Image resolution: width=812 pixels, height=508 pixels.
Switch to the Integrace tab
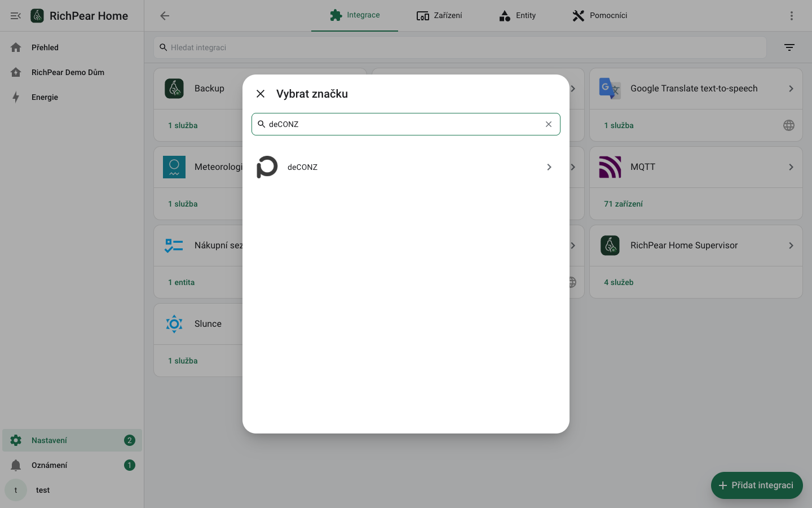pos(355,15)
